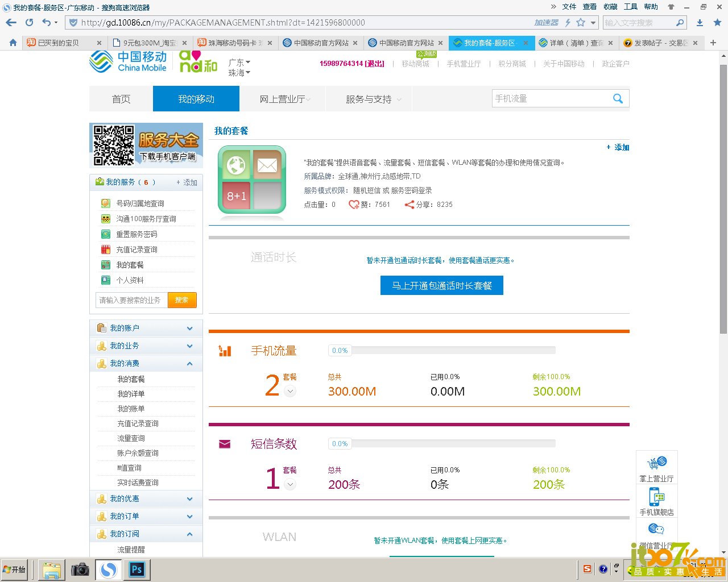This screenshot has width=728, height=582.
Task: Click the lightning accelerator icon in address bar
Action: (568, 23)
